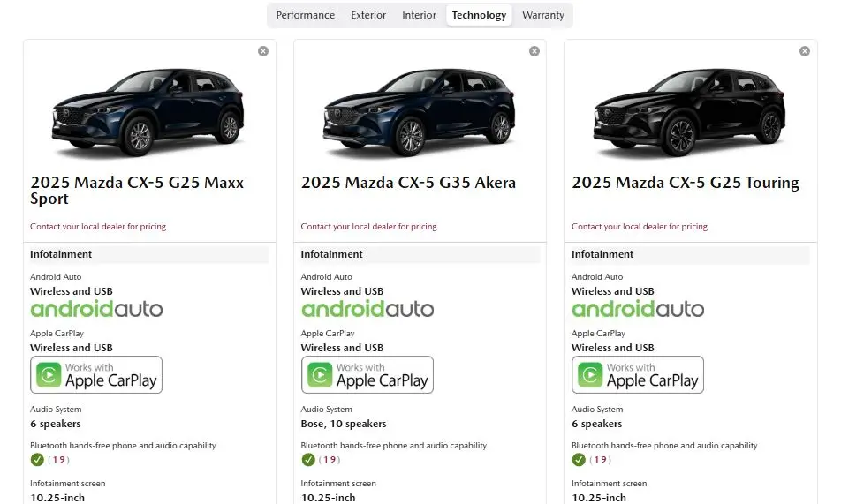Viewport: 841px width, 504px height.
Task: Click the green Bluetooth checkmark in G25 Touring card
Action: pos(578,460)
